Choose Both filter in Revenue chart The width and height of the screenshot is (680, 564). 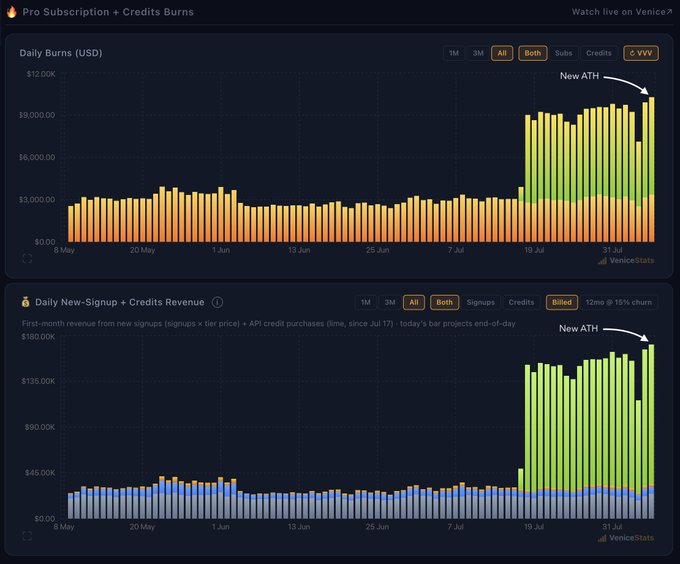[x=444, y=302]
